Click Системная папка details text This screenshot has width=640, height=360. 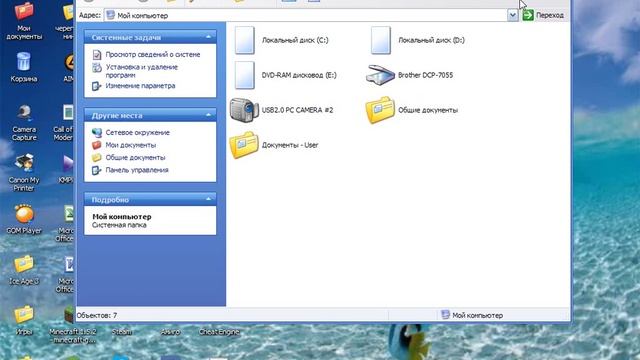point(119,225)
